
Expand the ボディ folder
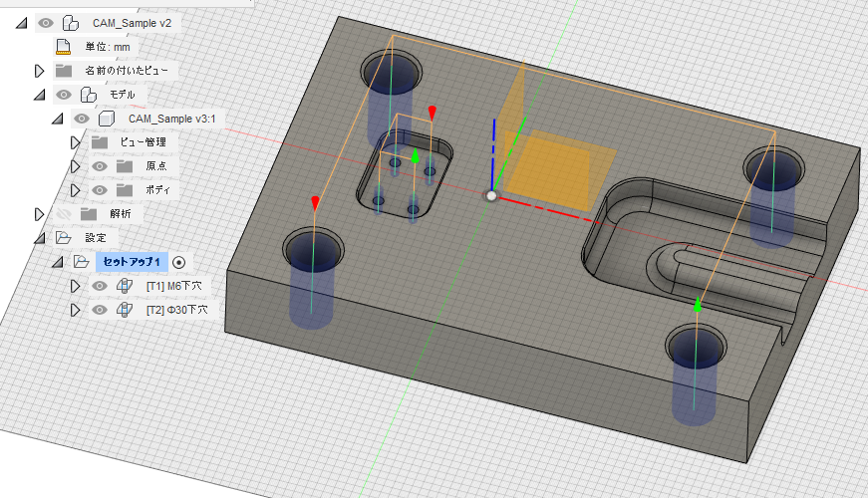point(76,190)
